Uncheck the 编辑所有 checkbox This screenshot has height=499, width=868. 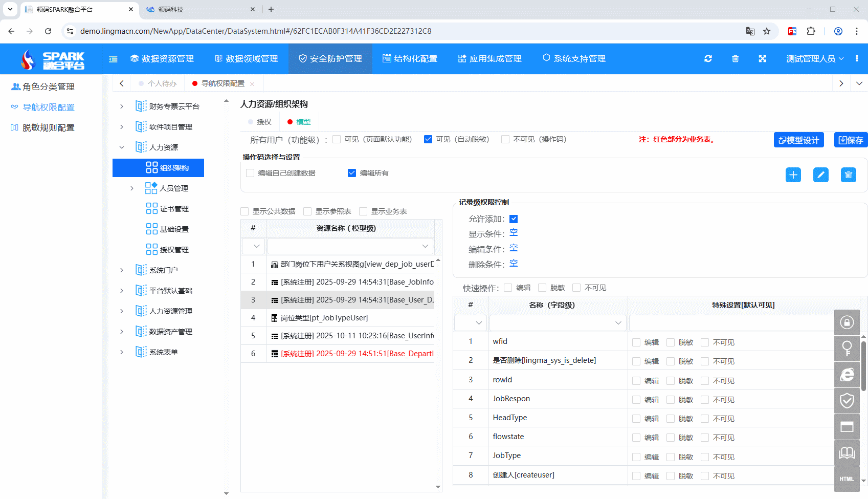pos(351,173)
